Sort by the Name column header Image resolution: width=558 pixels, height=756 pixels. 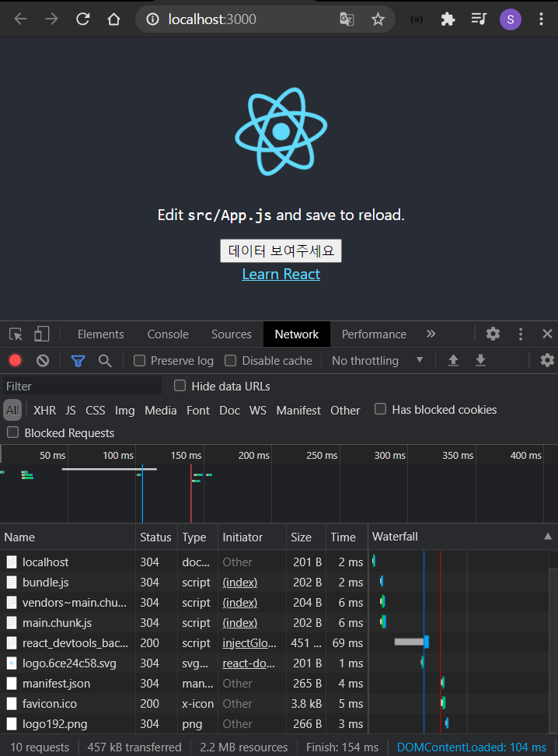(x=68, y=537)
